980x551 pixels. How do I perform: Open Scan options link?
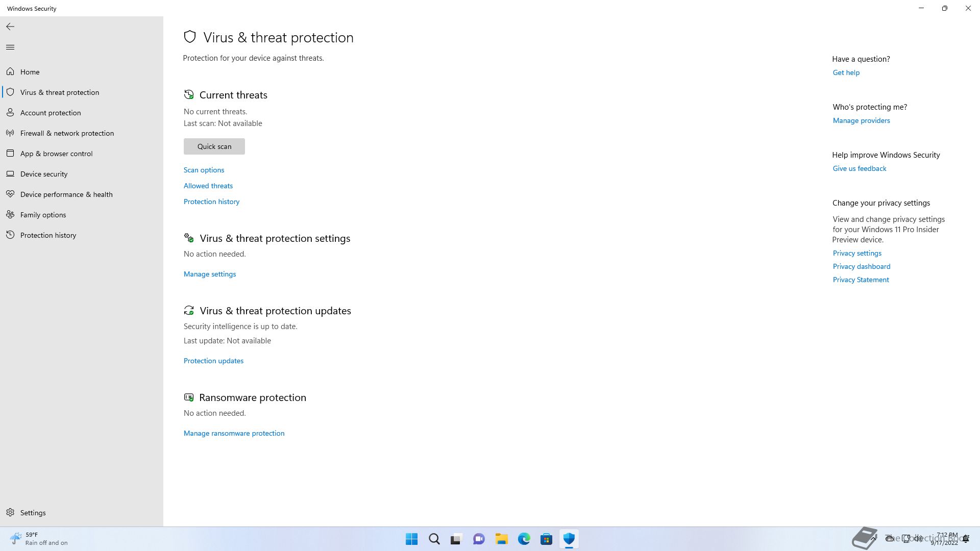[x=204, y=170]
